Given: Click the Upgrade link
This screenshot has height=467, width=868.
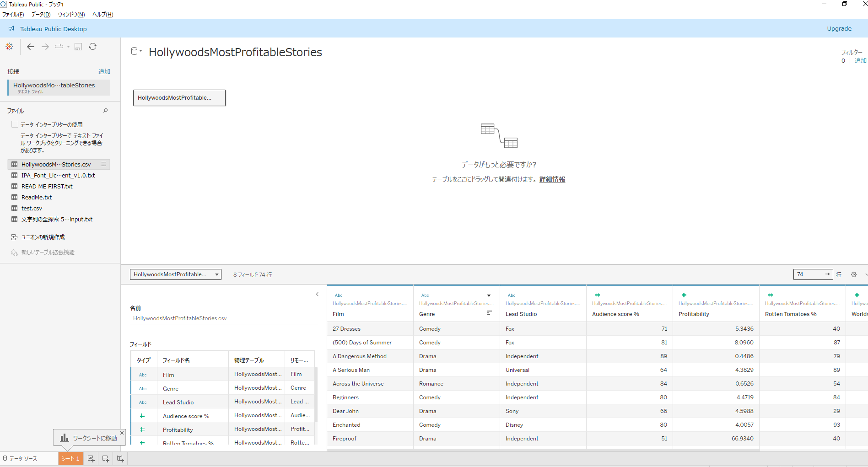Looking at the screenshot, I should (x=839, y=28).
